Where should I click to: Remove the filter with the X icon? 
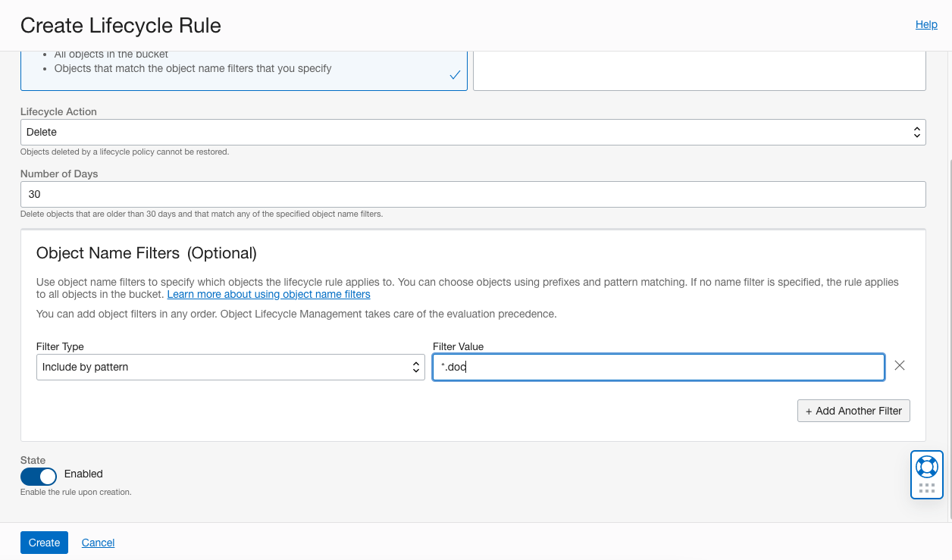900,366
